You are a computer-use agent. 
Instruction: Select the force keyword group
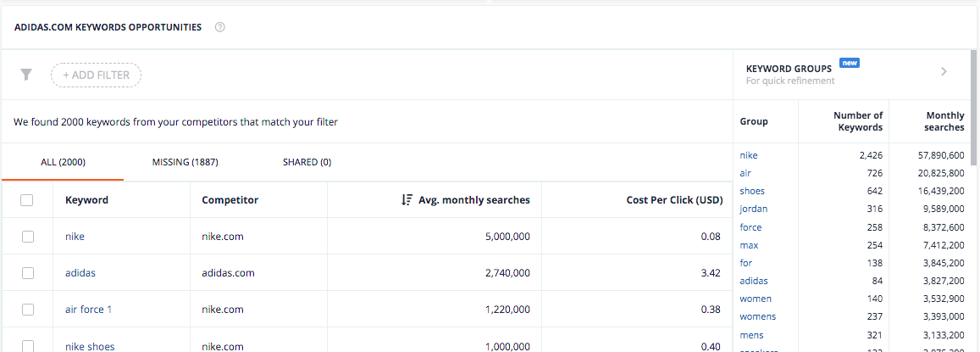click(x=750, y=227)
